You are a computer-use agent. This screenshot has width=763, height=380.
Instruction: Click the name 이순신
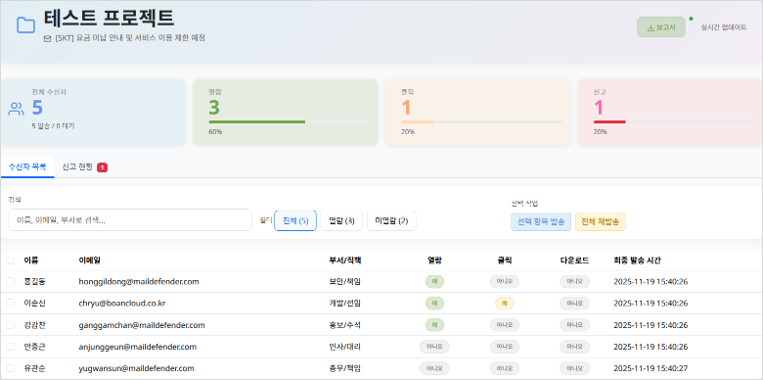coord(35,303)
